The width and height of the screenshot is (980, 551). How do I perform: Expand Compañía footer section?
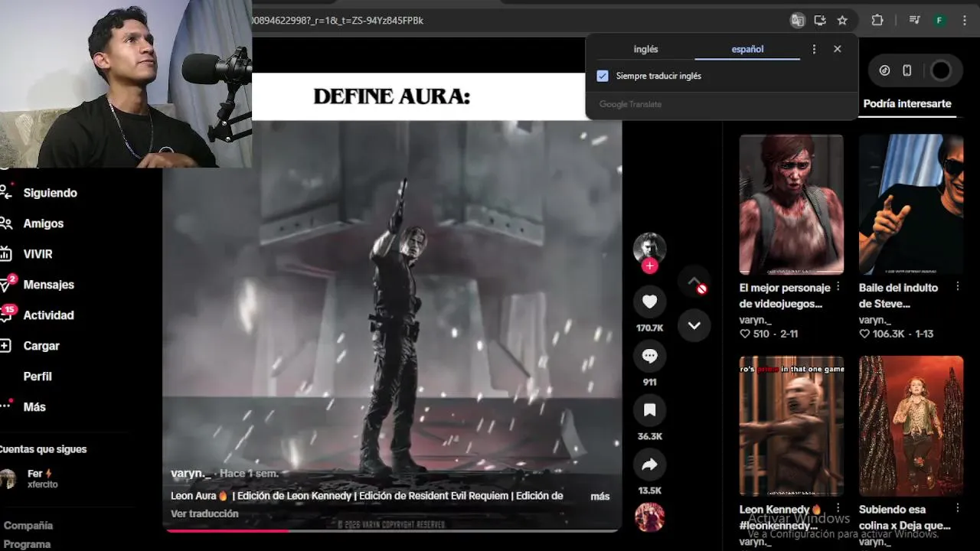[x=28, y=526]
